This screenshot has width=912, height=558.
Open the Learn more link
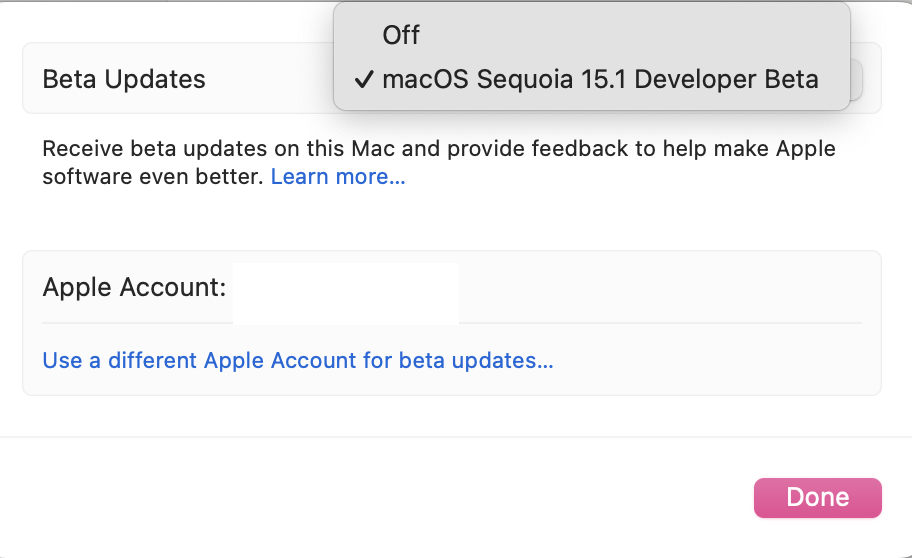pyautogui.click(x=338, y=177)
